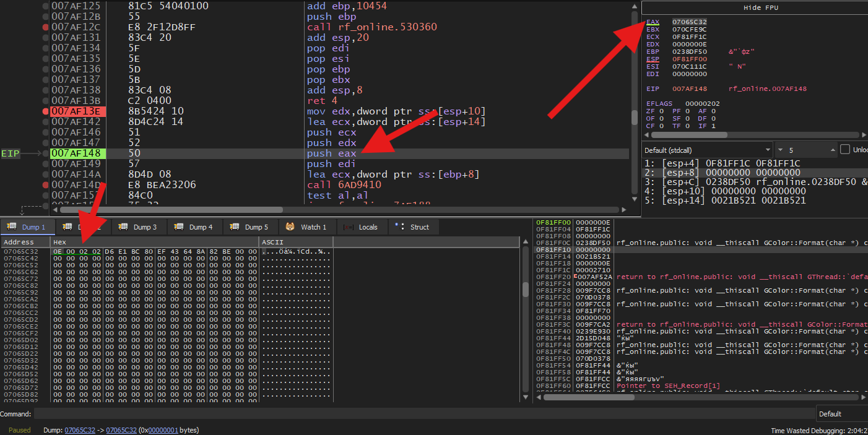This screenshot has height=435, width=868.
Task: Click the Hide FPU button
Action: click(x=754, y=7)
